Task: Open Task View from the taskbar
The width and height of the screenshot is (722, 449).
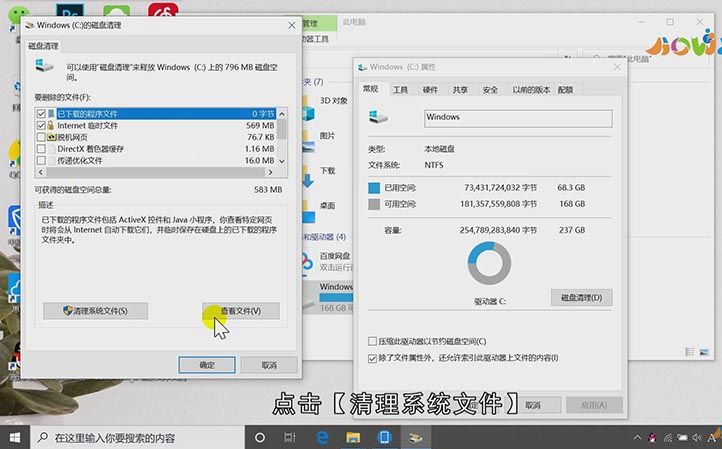Action: click(290, 437)
